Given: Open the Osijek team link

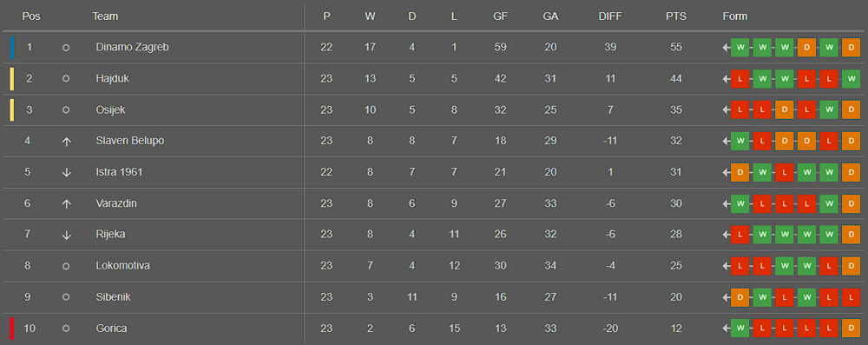Looking at the screenshot, I should 111,109.
